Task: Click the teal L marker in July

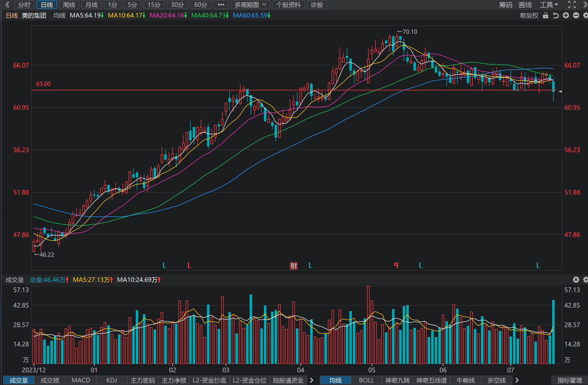Action: pos(538,265)
